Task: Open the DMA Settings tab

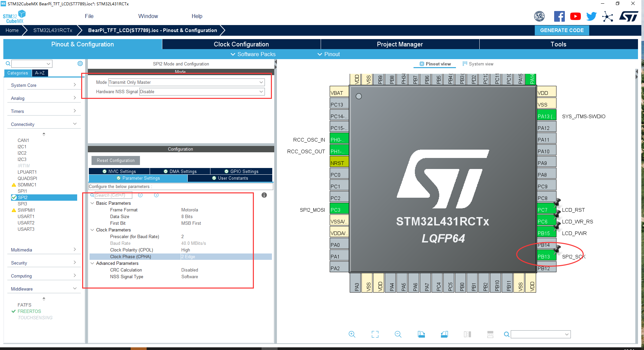Action: click(x=180, y=171)
